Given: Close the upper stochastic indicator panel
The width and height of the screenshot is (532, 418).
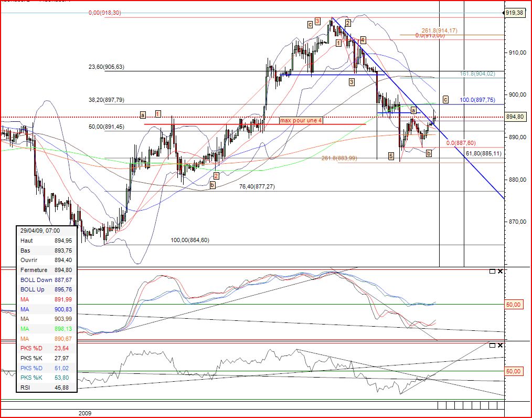Looking at the screenshot, I should click(500, 271).
